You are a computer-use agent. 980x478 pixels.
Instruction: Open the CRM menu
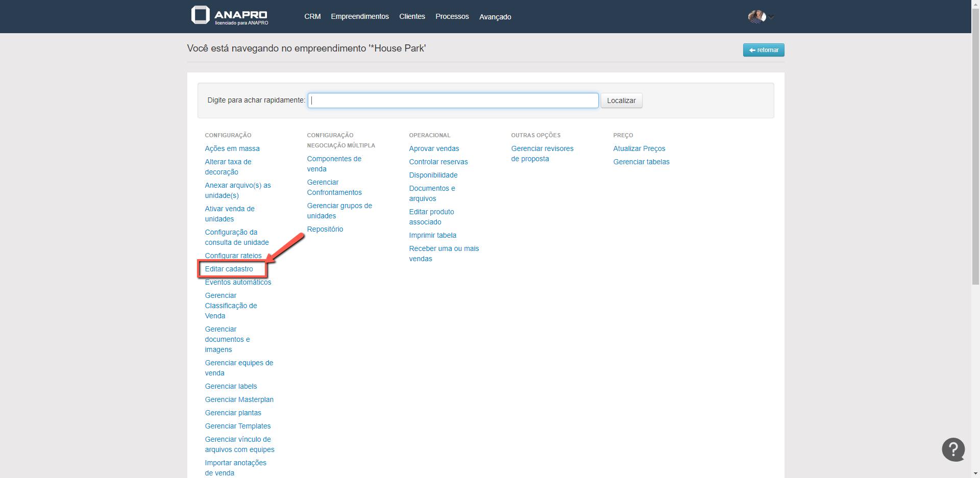click(312, 16)
